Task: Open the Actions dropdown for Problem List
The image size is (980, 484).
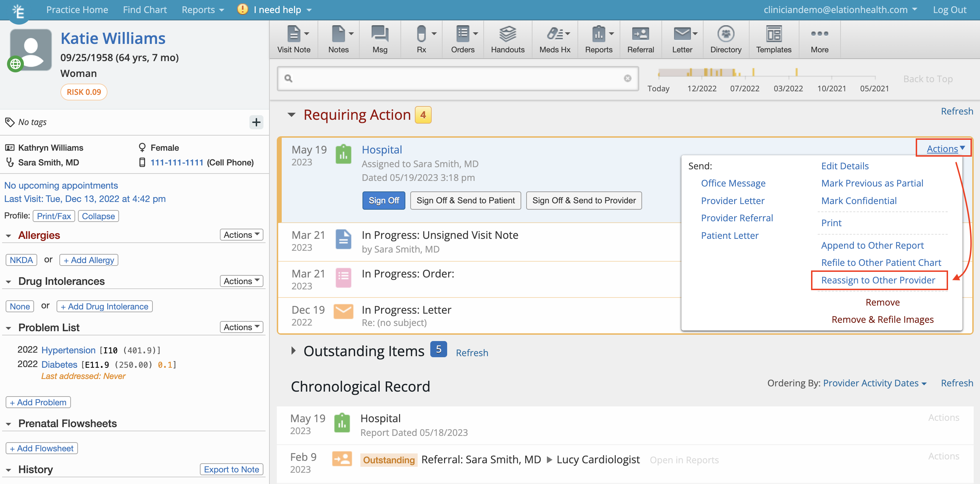Action: coord(241,327)
